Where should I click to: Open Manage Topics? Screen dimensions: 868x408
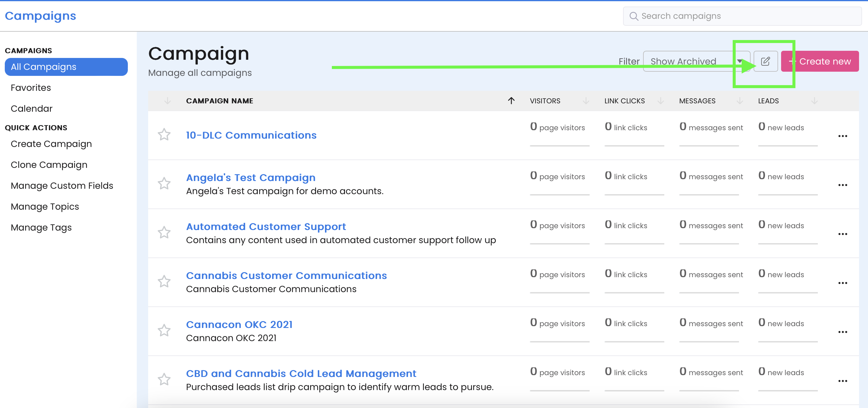45,206
